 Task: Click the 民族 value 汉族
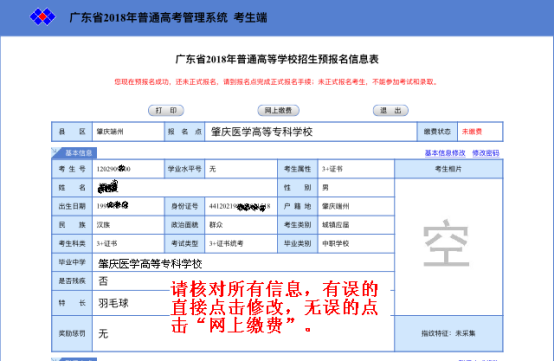(104, 225)
